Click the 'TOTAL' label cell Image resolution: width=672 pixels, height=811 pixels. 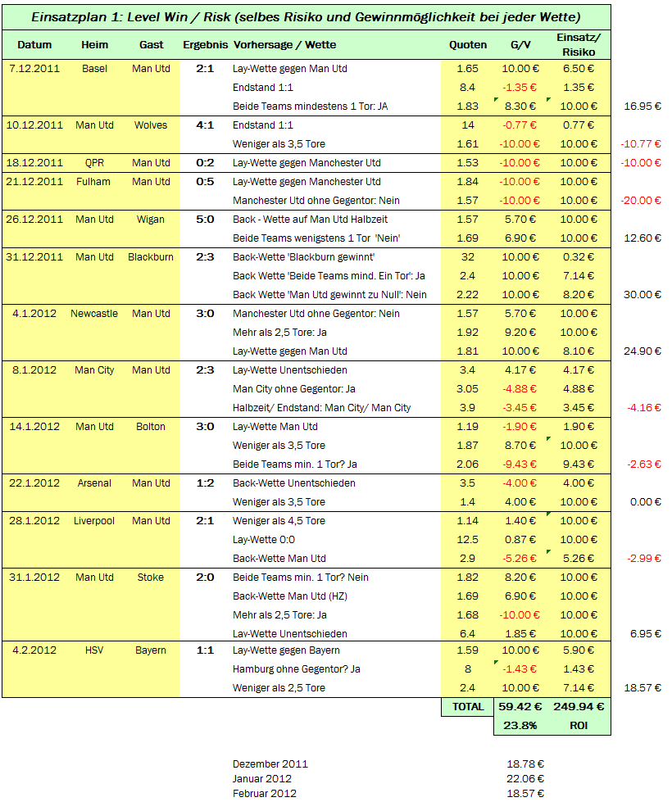[468, 707]
